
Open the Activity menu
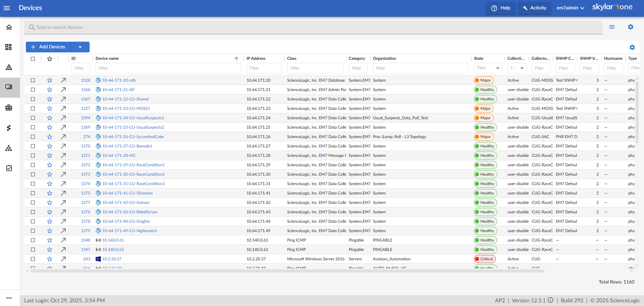tap(534, 8)
